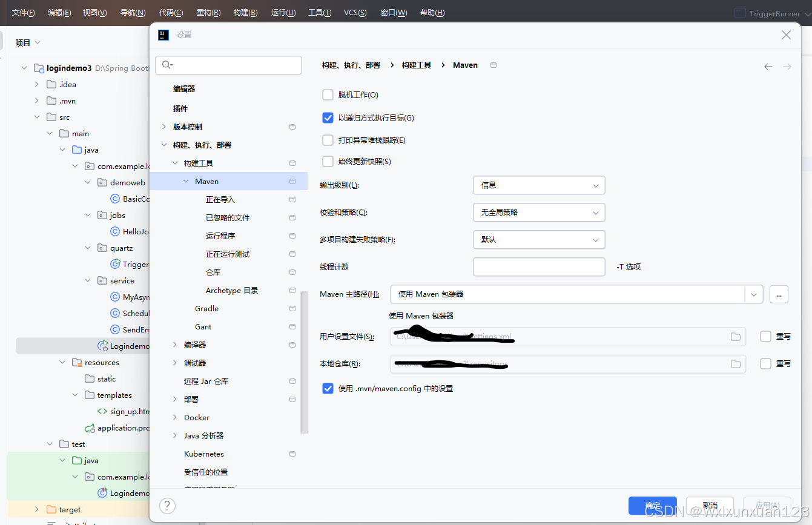Image resolution: width=812 pixels, height=525 pixels.
Task: Open the 文件(F) menu
Action: 23,13
